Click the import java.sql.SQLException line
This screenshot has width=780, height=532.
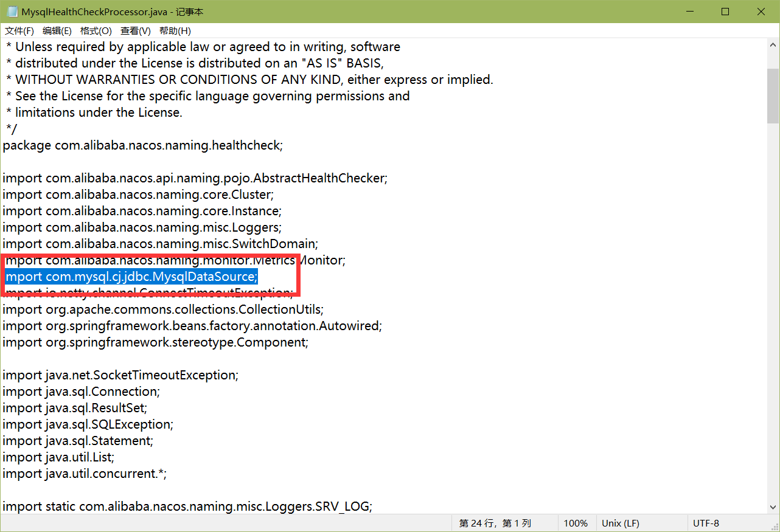[88, 424]
